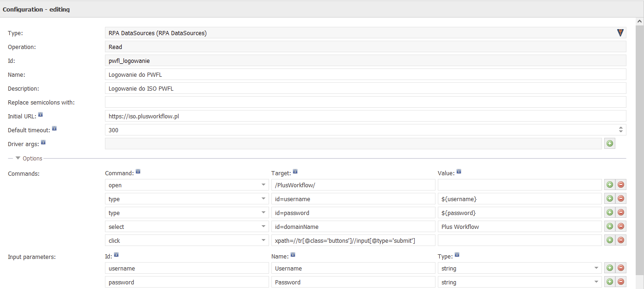Click the info icon beside Target header
Image resolution: width=644 pixels, height=289 pixels.
(295, 172)
